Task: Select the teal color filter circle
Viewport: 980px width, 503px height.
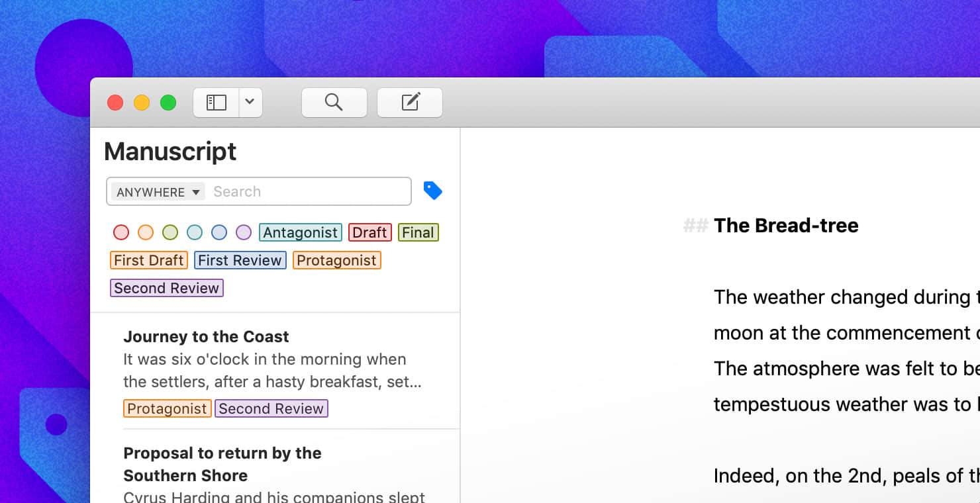Action: pos(195,232)
